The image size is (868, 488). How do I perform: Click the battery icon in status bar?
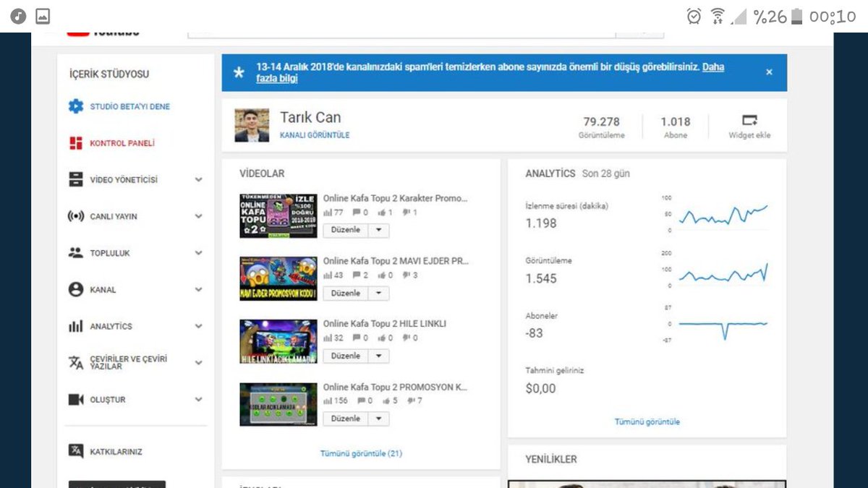(x=796, y=16)
